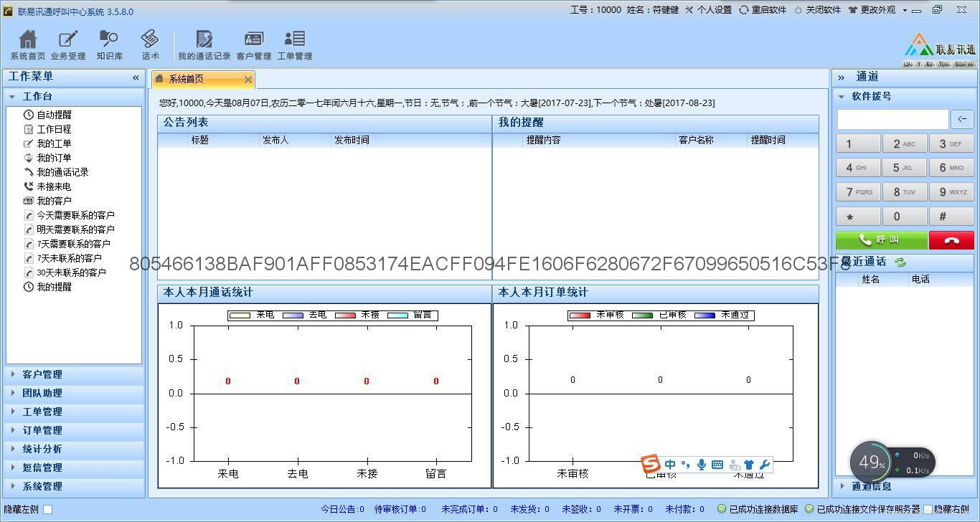980x522 pixels.
Task: Expand the 通道信息 section
Action: tap(905, 486)
